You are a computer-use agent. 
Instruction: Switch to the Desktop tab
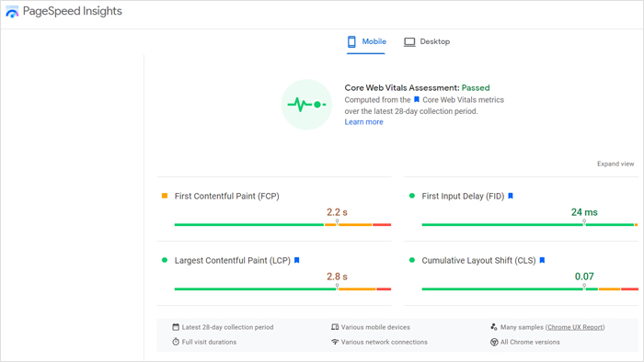point(427,42)
